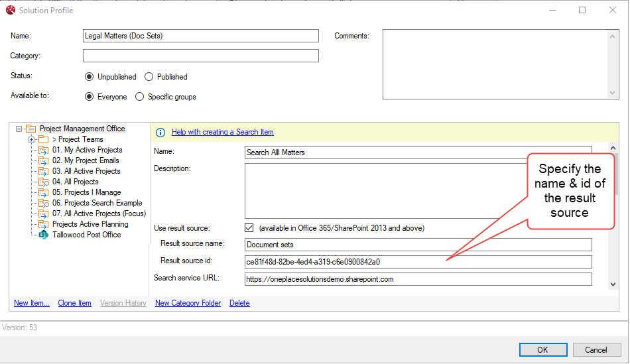Select 07. All Active Projects (Focus) item
Screen dimensions: 630x364
[x=99, y=213]
